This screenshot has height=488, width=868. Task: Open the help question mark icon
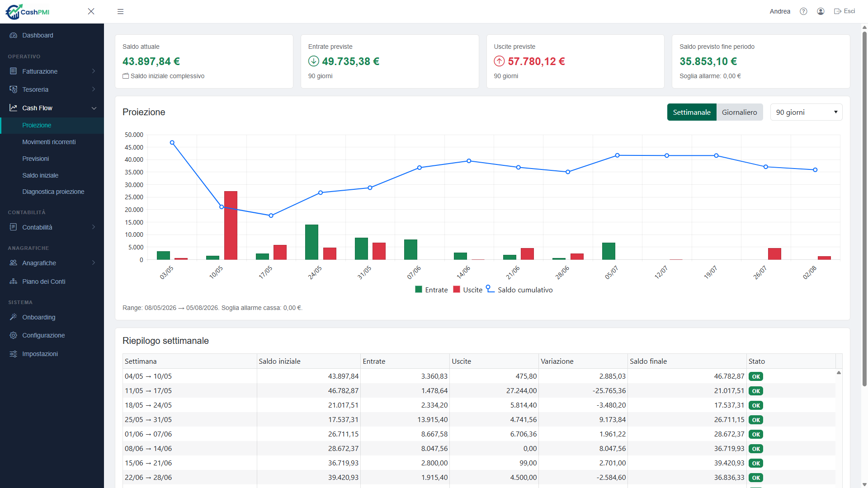[x=803, y=11]
